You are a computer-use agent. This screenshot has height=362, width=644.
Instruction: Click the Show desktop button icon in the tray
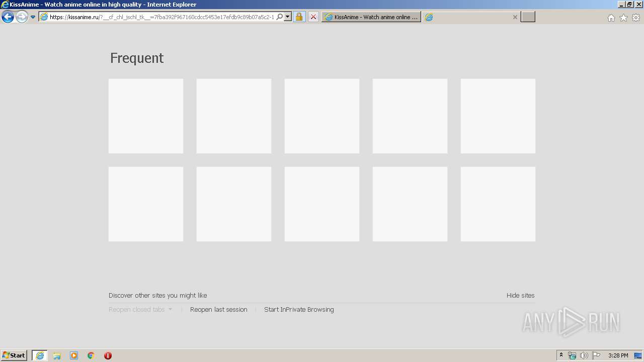point(638,355)
